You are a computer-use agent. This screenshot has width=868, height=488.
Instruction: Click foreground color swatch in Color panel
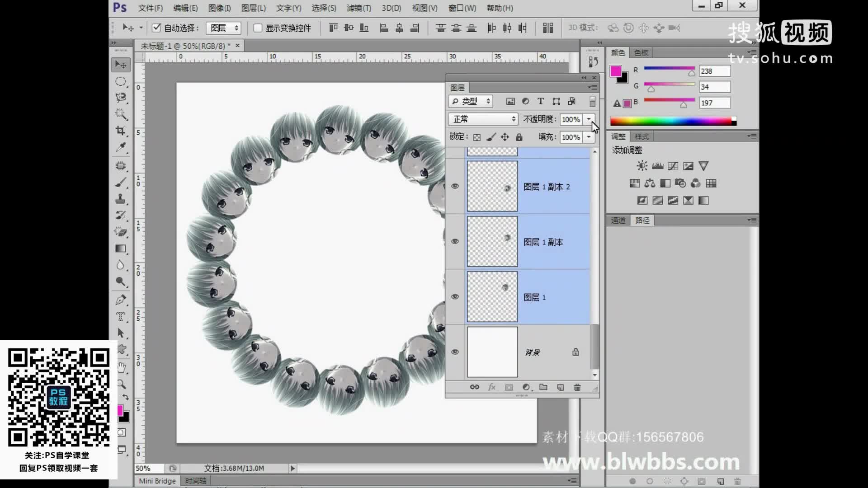(615, 71)
